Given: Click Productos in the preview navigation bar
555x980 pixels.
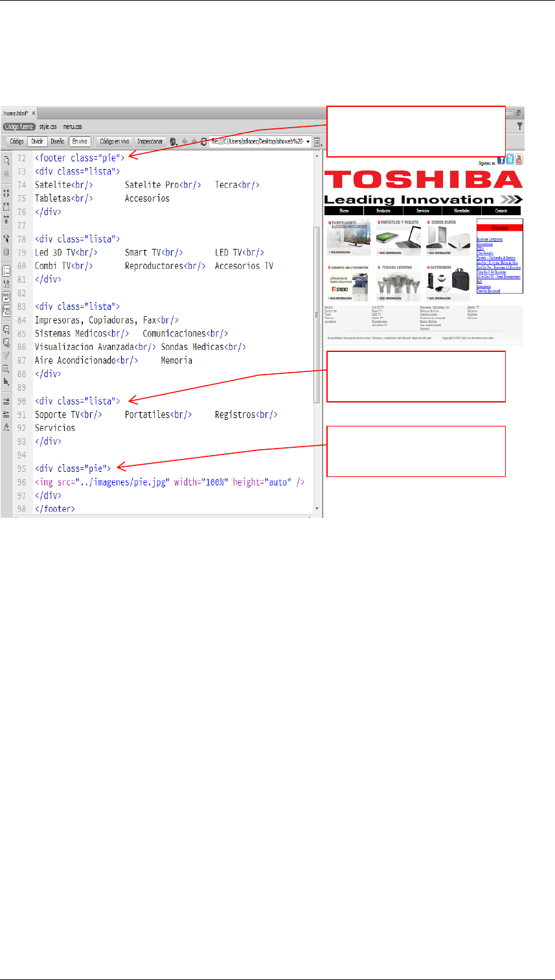Looking at the screenshot, I should 383,211.
